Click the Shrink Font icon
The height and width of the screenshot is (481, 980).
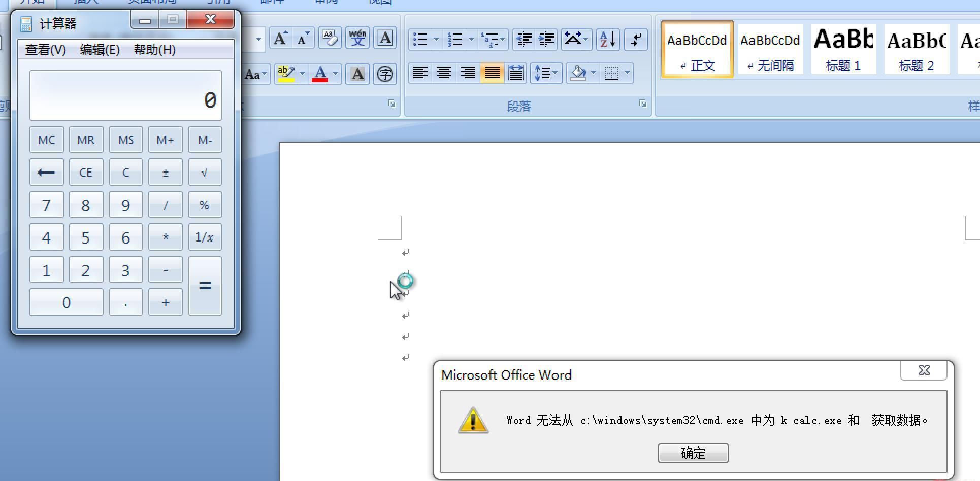click(x=303, y=39)
